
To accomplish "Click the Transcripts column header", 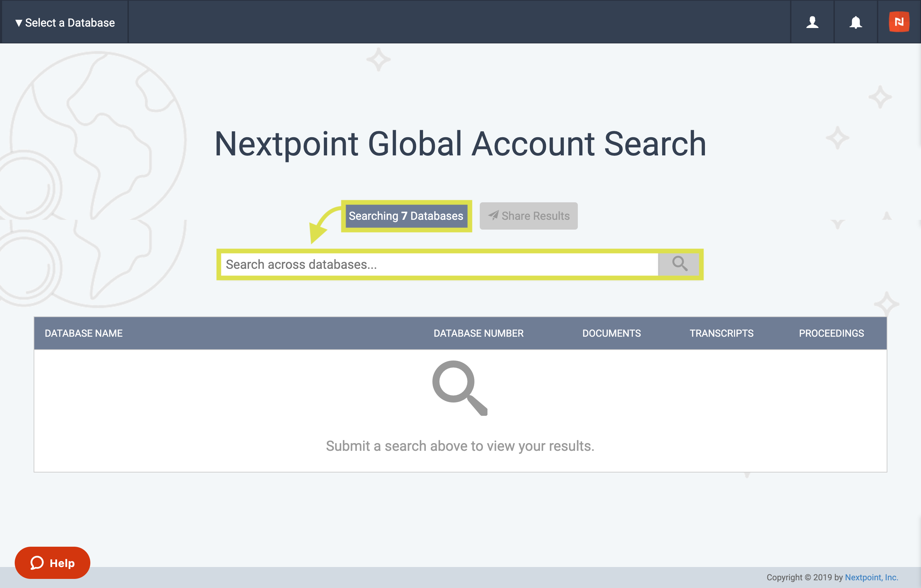I will pos(721,333).
